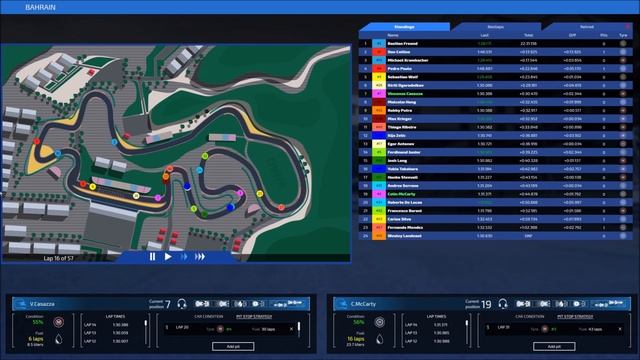Click the fuel drop icon for C.McCarty
640x360 pixels.
tap(380, 339)
